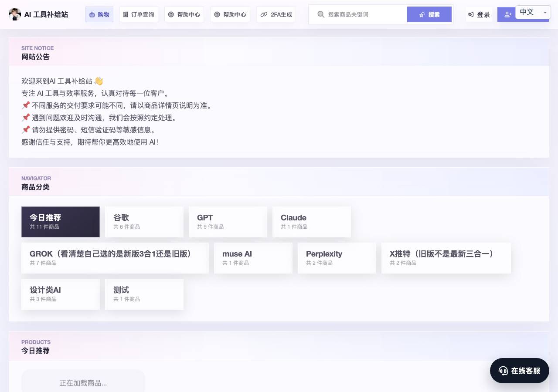Screen dimensions: 558x392
Task: Open the 购物 shopping nav item
Action: 99,14
